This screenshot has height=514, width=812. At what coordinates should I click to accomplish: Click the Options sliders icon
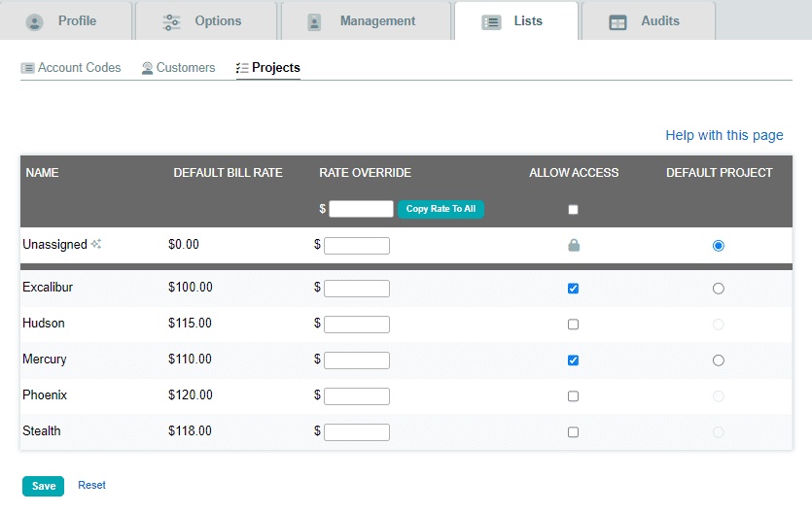[x=171, y=22]
